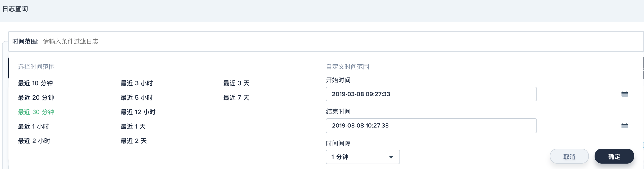Select 最近 7 天 time range
This screenshot has width=644, height=169.
(236, 98)
